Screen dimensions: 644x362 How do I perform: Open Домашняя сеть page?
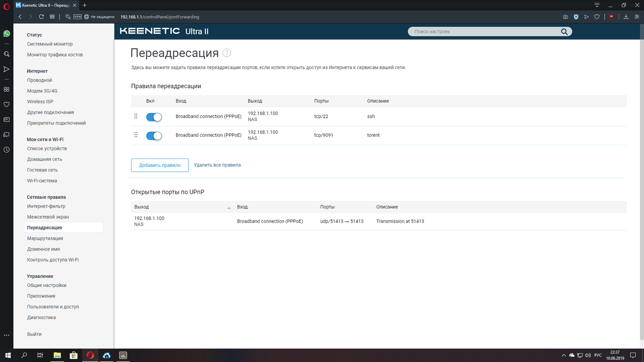(x=44, y=159)
